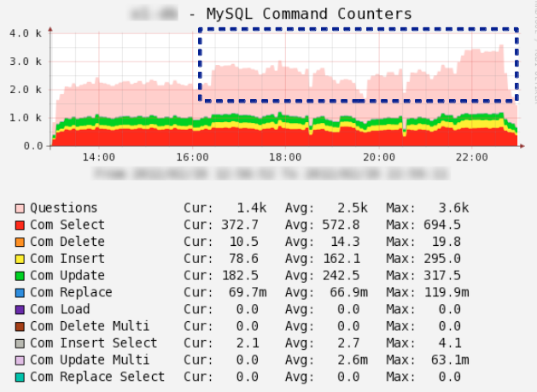Click the Com Insert Cur value '78.6'
This screenshot has width=537, height=392.
[x=244, y=259]
